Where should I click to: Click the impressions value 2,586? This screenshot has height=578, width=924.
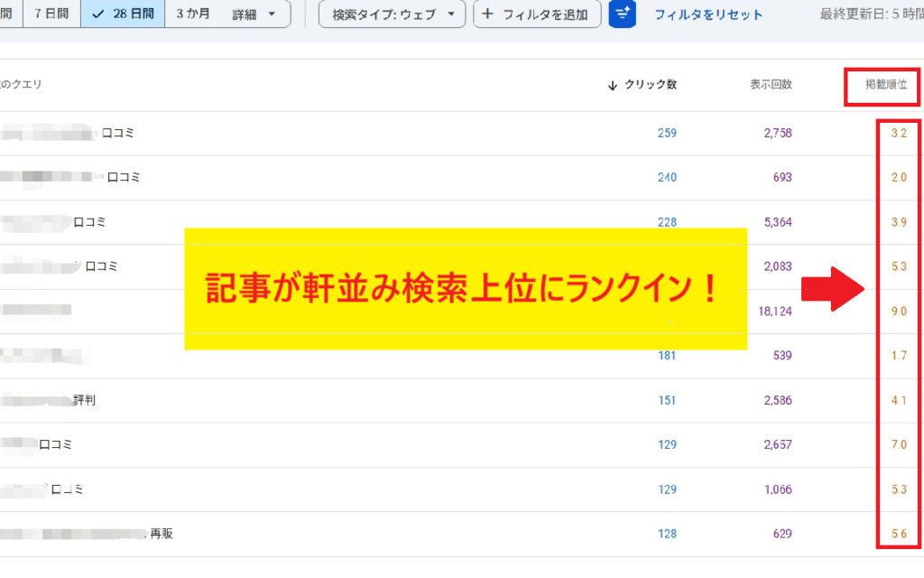pyautogui.click(x=778, y=400)
